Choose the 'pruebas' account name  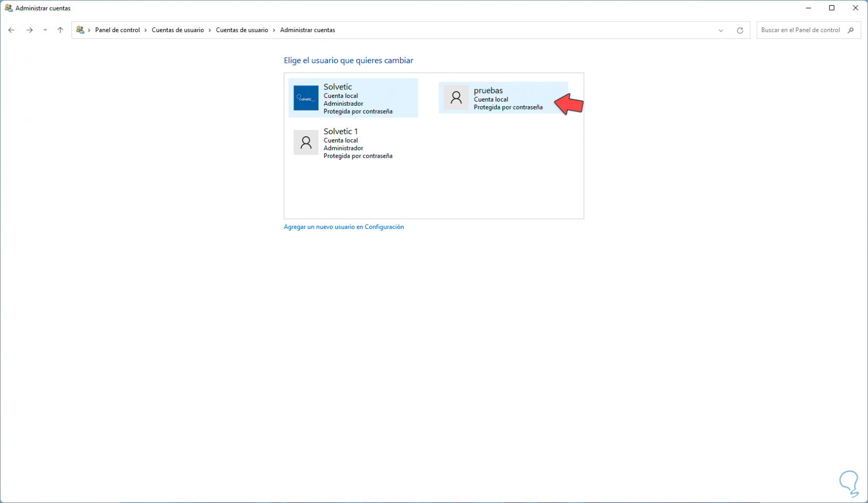point(488,90)
